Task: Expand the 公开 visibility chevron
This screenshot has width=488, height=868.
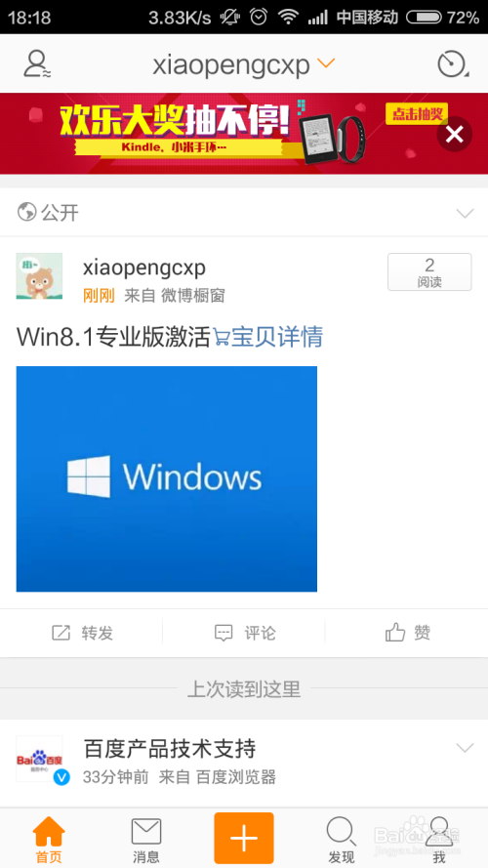Action: tap(465, 213)
